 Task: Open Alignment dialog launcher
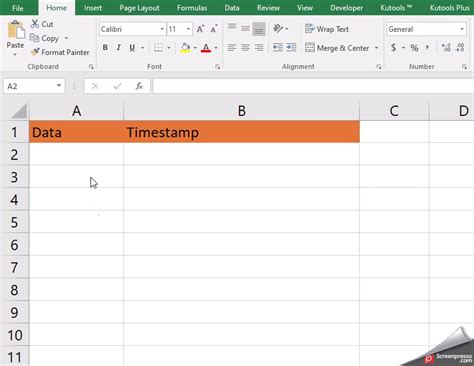pos(379,67)
